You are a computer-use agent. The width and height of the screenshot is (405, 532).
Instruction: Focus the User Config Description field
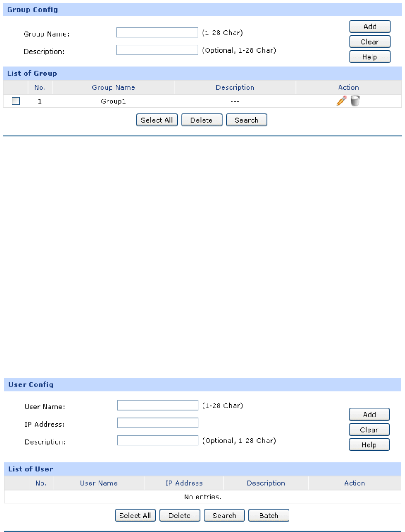tap(158, 441)
